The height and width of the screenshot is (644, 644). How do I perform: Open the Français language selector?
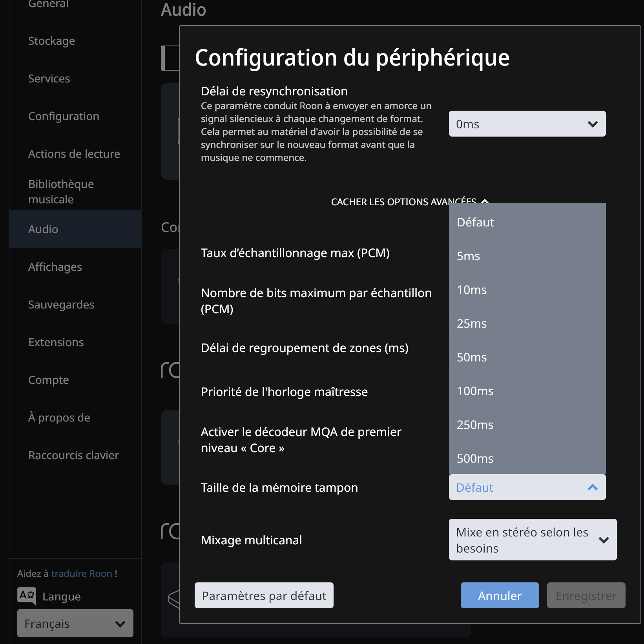(x=75, y=624)
